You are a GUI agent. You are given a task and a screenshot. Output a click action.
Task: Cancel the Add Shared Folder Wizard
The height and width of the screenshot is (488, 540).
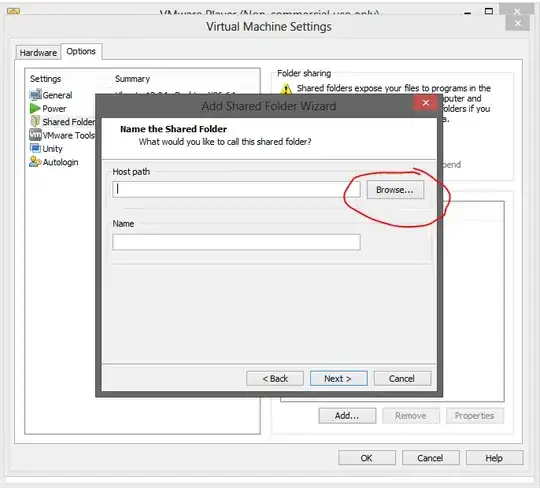pyautogui.click(x=402, y=378)
